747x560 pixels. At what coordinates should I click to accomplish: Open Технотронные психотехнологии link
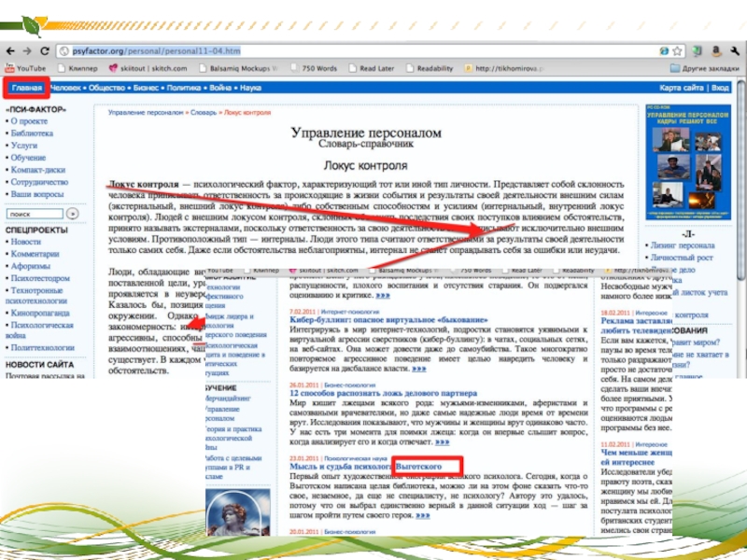36,295
